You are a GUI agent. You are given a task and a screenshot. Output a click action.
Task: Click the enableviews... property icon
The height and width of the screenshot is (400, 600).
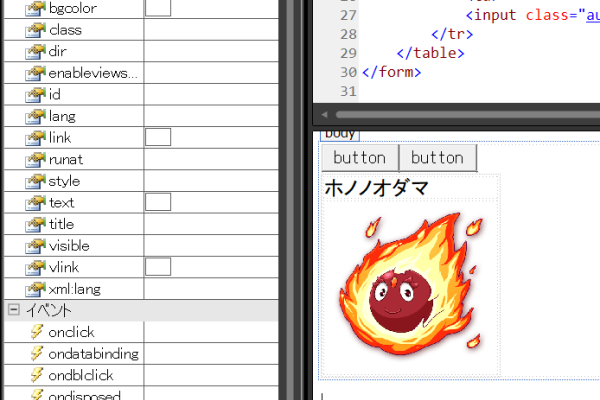pyautogui.click(x=35, y=73)
